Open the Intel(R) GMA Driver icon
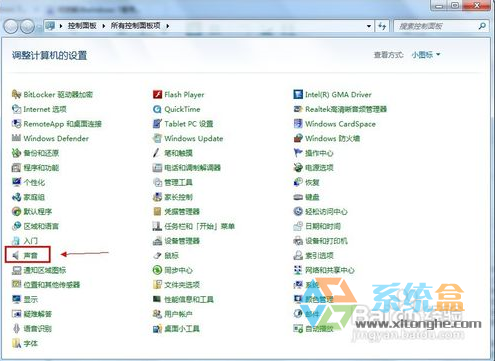This screenshot has width=495, height=361. tap(298, 94)
